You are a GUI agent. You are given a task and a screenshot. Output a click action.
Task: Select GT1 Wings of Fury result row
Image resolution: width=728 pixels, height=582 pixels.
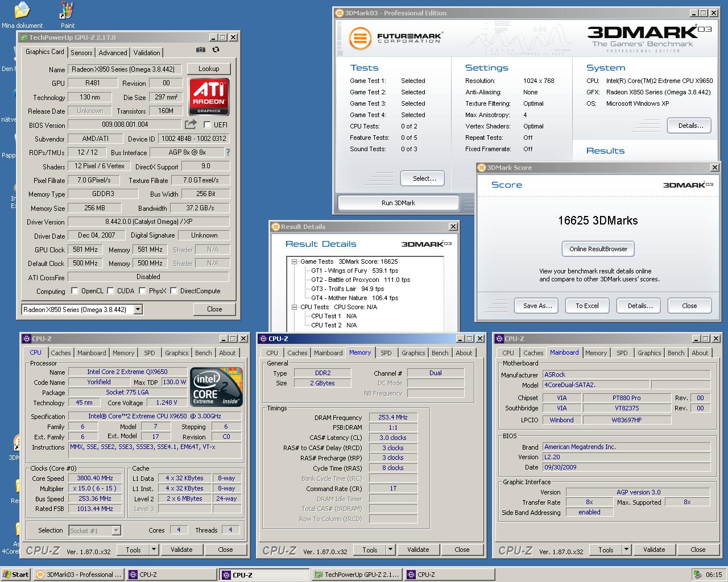click(x=354, y=271)
